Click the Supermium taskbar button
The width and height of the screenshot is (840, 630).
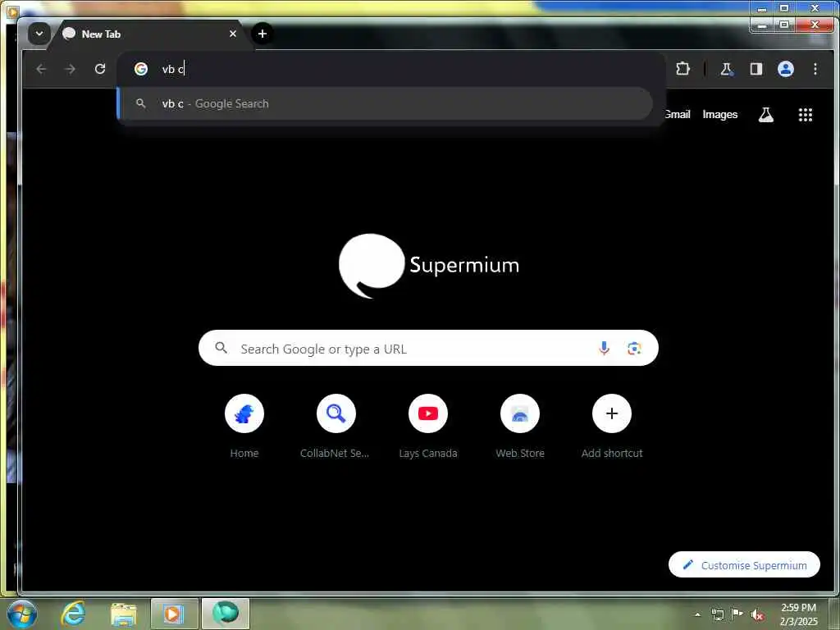(x=226, y=614)
